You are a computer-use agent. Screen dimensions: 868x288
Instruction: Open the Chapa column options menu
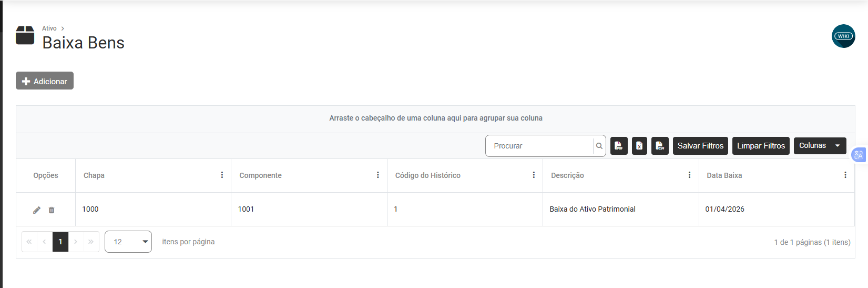click(222, 175)
